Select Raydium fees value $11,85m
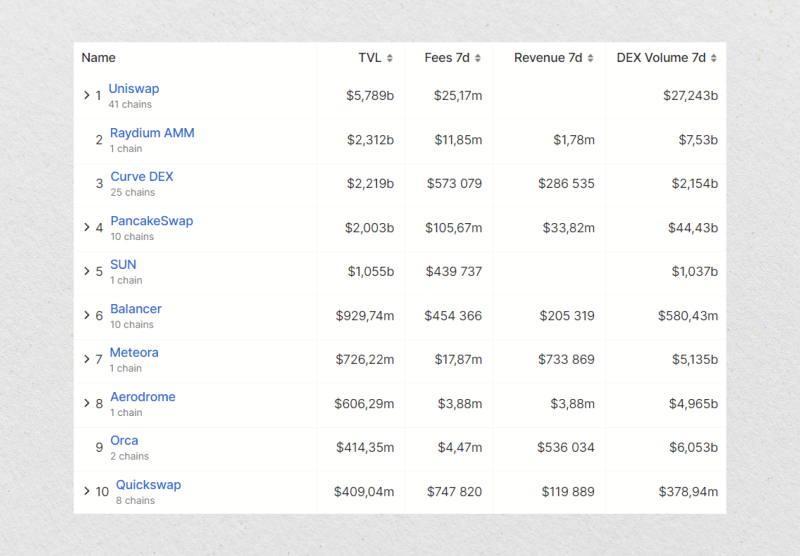The height and width of the screenshot is (556, 800). point(458,140)
